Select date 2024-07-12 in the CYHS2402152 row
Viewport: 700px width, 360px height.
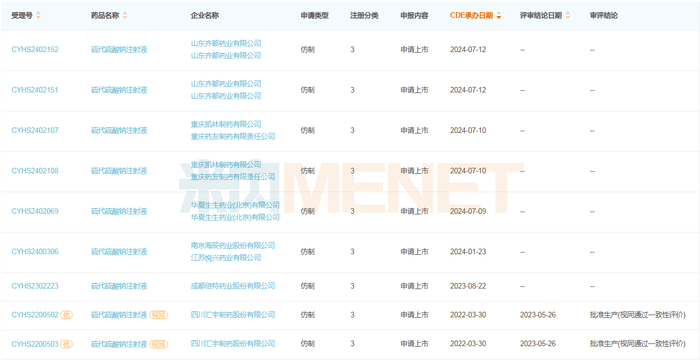tap(468, 50)
